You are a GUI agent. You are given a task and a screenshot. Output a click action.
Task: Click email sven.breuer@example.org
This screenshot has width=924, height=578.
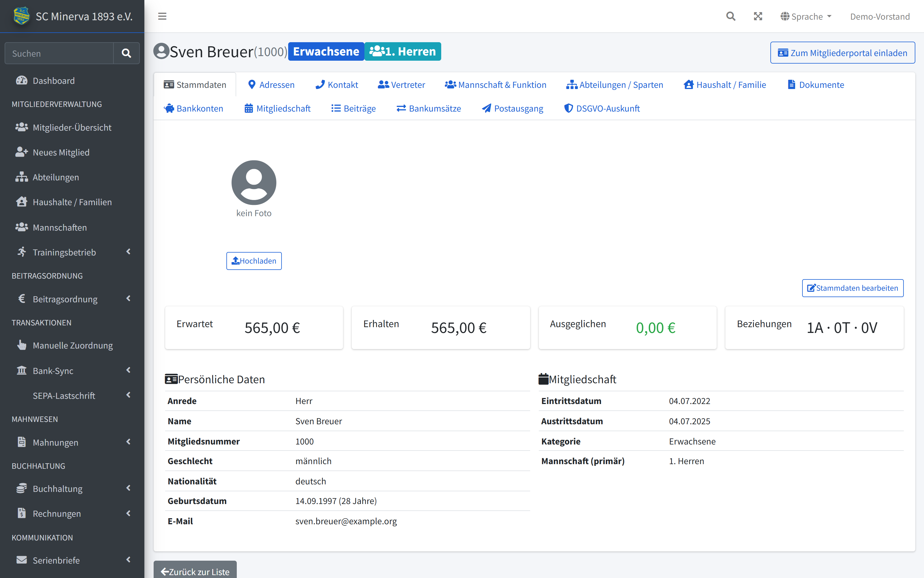[346, 521]
